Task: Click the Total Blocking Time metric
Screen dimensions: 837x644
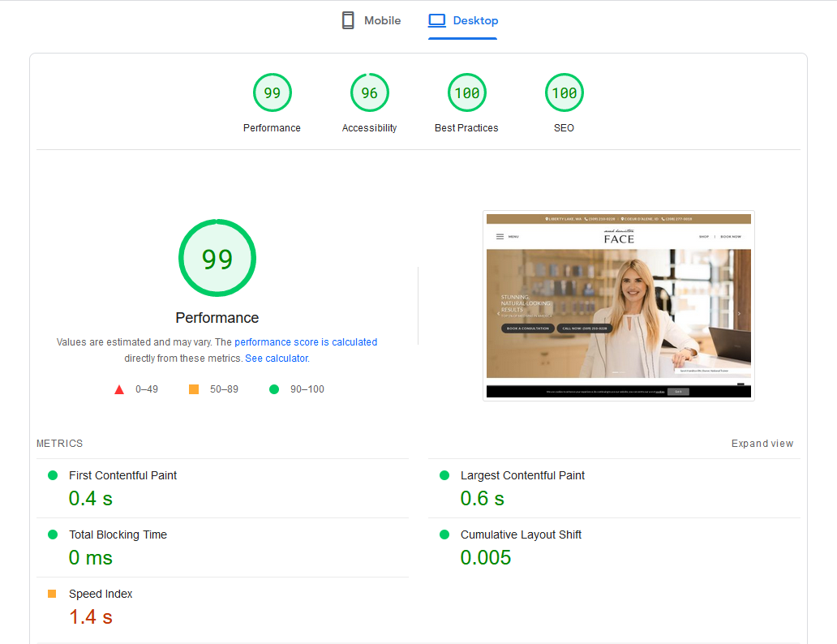Action: 118,535
